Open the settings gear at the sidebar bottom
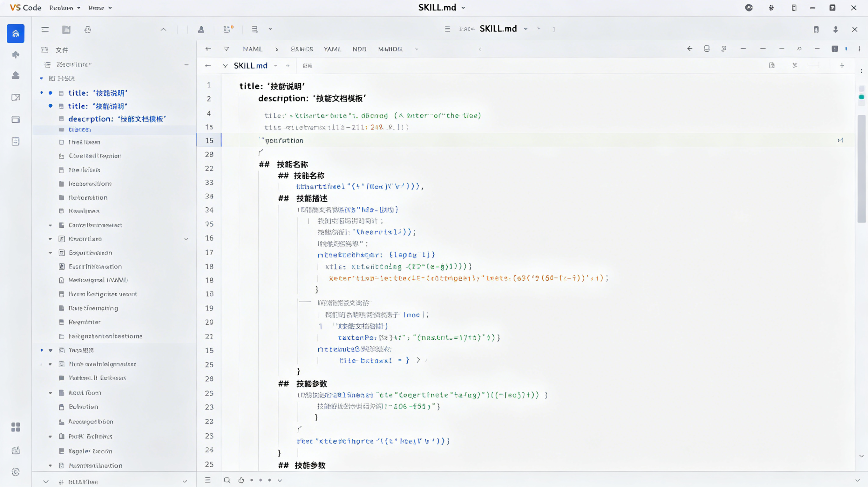 (x=16, y=472)
